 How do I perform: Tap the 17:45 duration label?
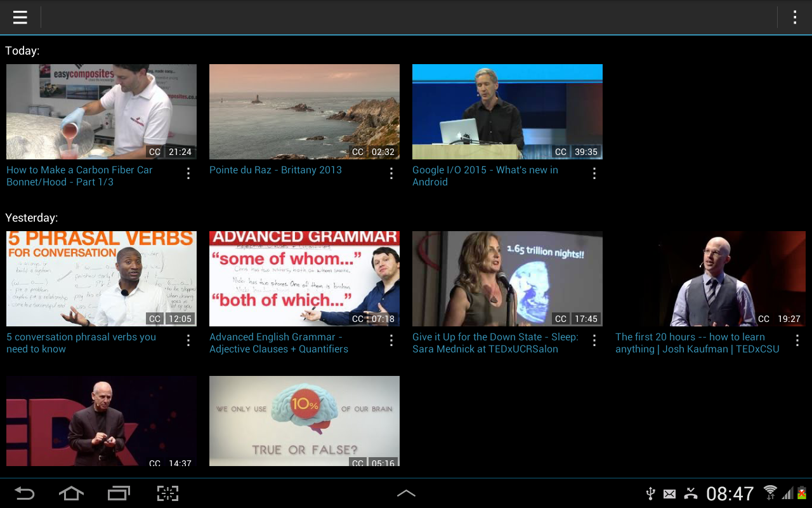[x=586, y=319]
